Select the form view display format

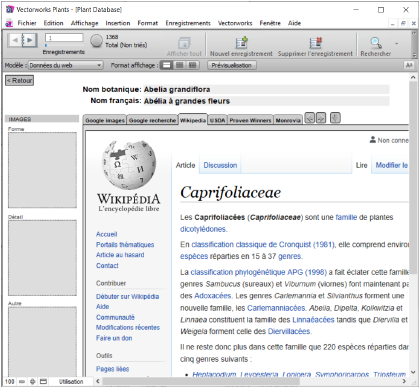click(166, 65)
